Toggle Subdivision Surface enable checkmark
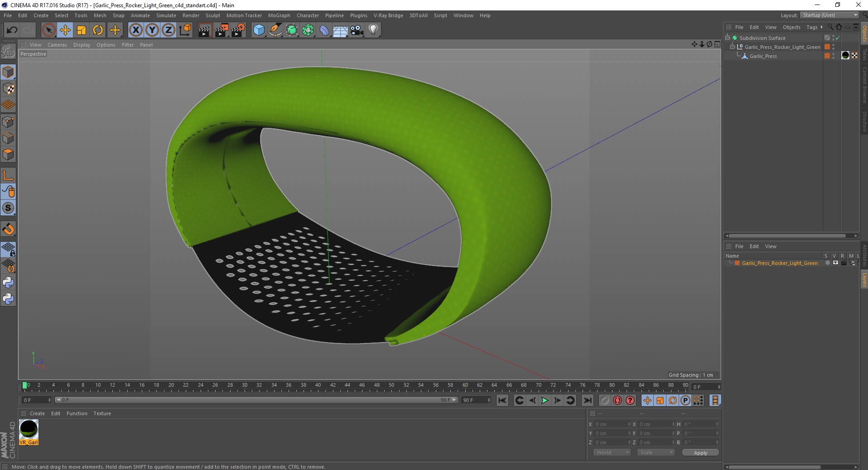 [838, 38]
